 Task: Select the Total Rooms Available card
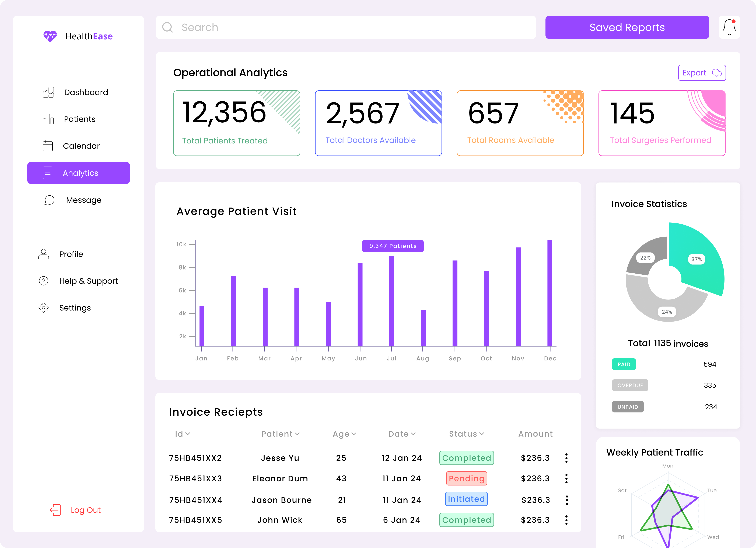coord(520,123)
